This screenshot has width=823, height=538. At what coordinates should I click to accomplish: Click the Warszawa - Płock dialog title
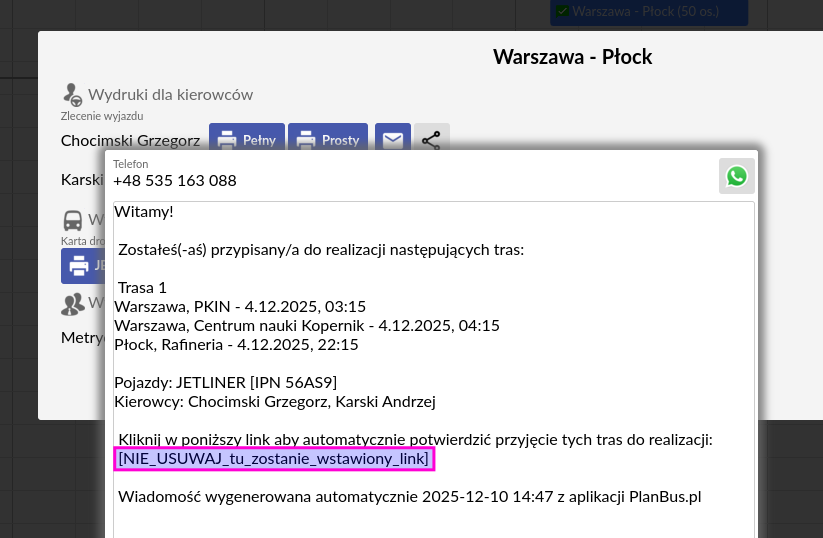(x=572, y=57)
